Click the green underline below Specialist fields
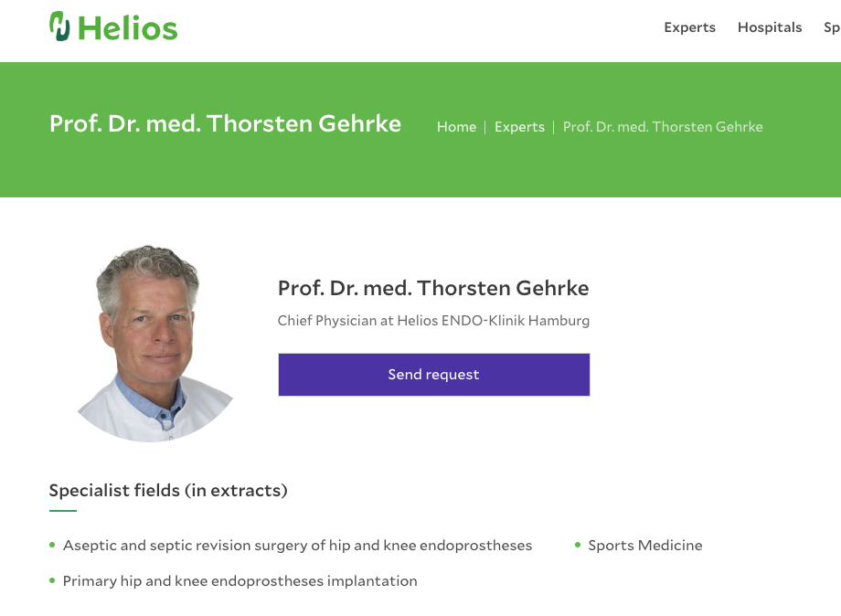Screen dimensions: 841x616 [63, 511]
